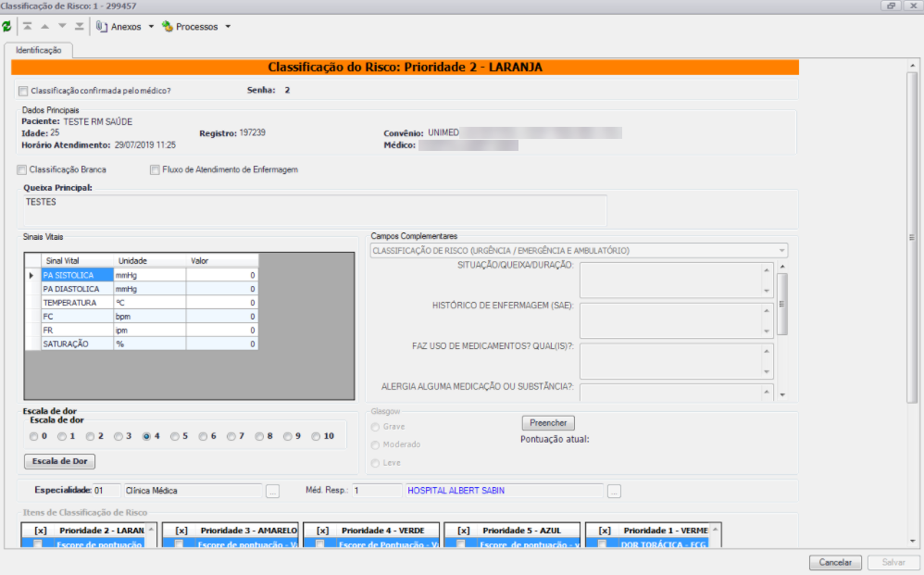Click Prioridade 1 - VERMELHO column header

(666, 531)
